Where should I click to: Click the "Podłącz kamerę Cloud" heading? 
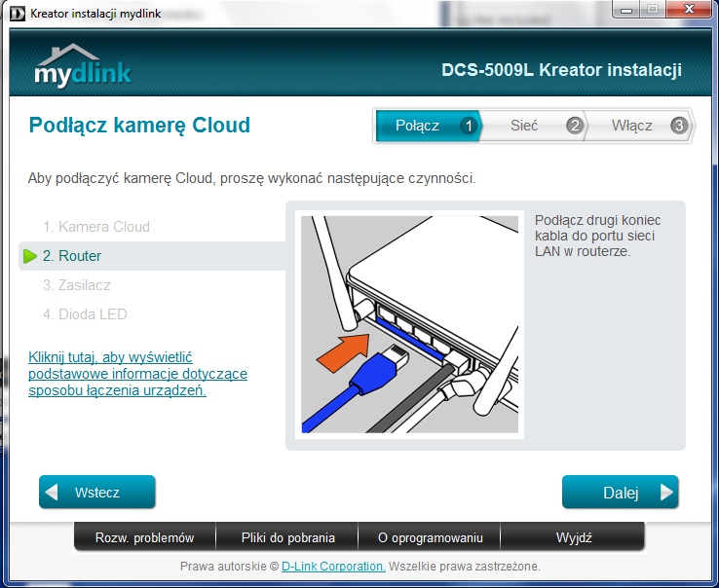click(x=139, y=125)
